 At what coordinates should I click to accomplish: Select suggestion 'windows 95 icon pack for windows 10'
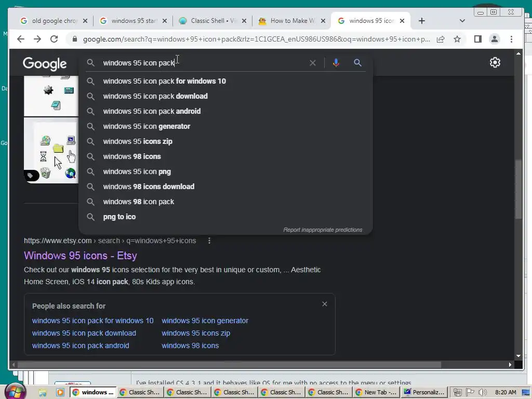[225, 81]
